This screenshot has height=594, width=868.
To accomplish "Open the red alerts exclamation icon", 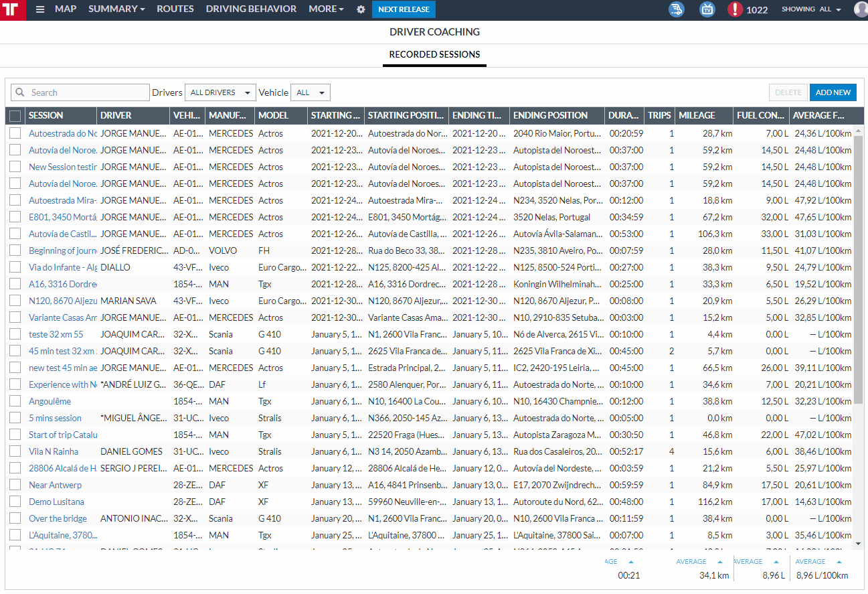I will point(735,9).
